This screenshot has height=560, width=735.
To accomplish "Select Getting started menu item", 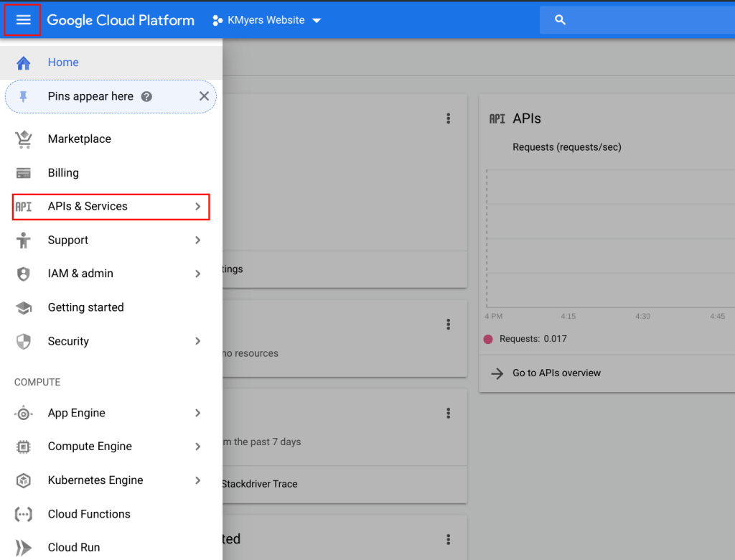I will pyautogui.click(x=111, y=307).
